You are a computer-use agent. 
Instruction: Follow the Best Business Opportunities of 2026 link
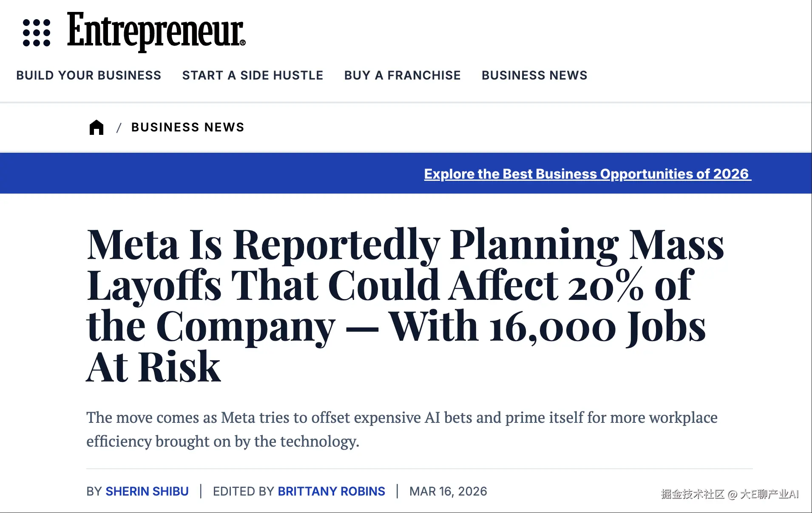[587, 174]
